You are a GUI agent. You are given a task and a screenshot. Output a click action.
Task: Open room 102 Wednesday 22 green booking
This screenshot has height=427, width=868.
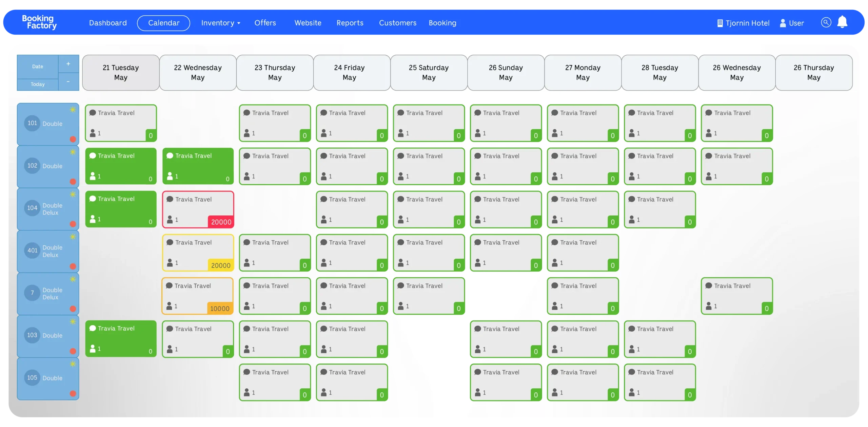click(198, 166)
